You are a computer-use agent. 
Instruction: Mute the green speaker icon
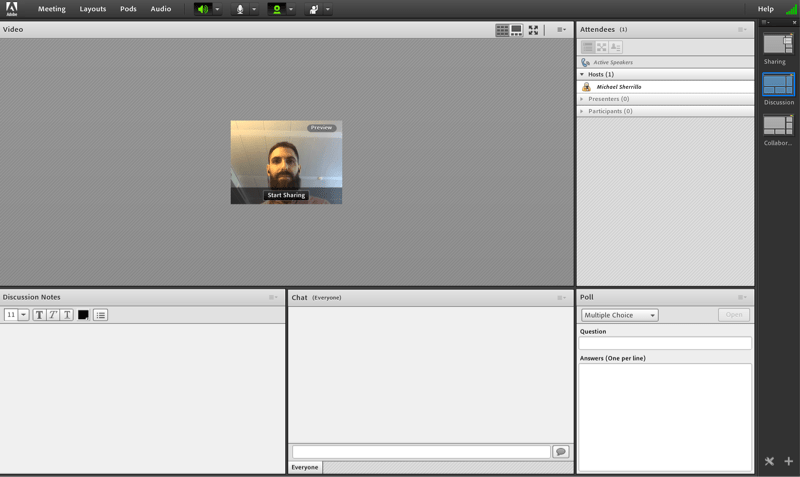[203, 9]
